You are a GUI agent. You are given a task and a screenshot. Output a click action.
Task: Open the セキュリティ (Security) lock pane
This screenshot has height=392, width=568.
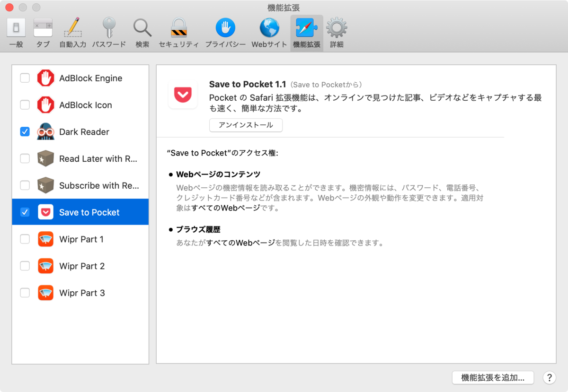179,33
